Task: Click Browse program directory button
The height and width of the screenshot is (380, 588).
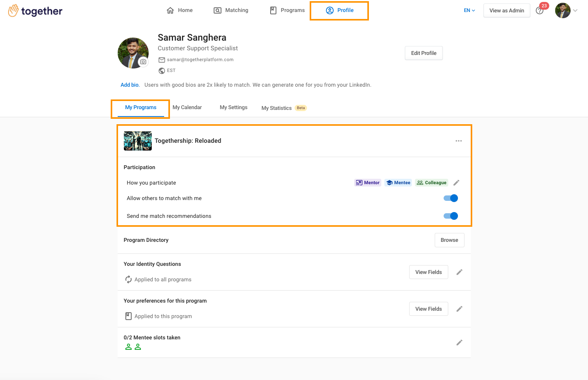Action: pyautogui.click(x=449, y=240)
